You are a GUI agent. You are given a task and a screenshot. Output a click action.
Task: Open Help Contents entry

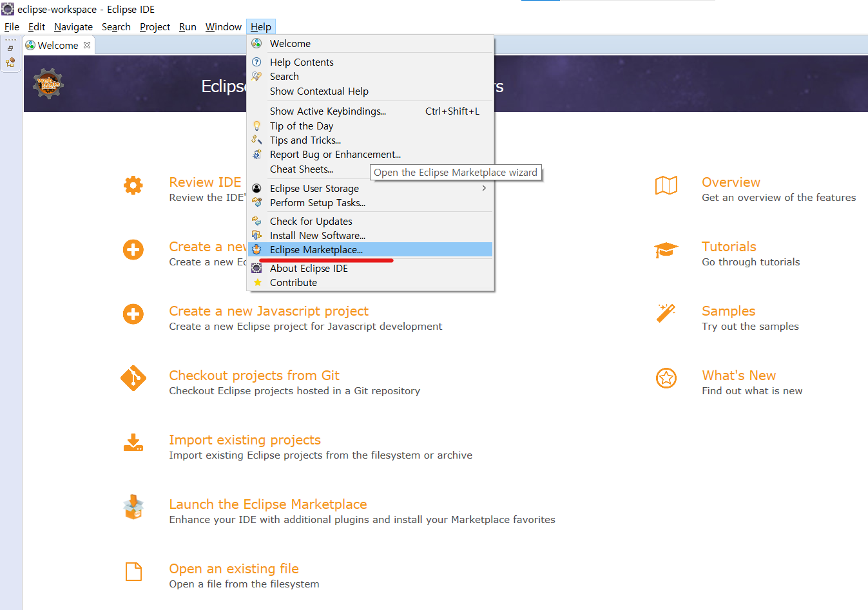point(371,62)
